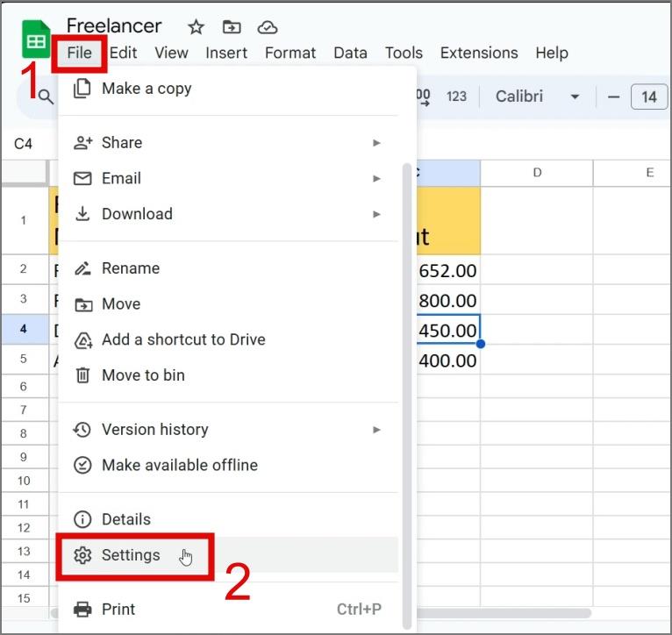Image resolution: width=672 pixels, height=635 pixels.
Task: Click the blue fill handle on C4
Action: coord(481,344)
